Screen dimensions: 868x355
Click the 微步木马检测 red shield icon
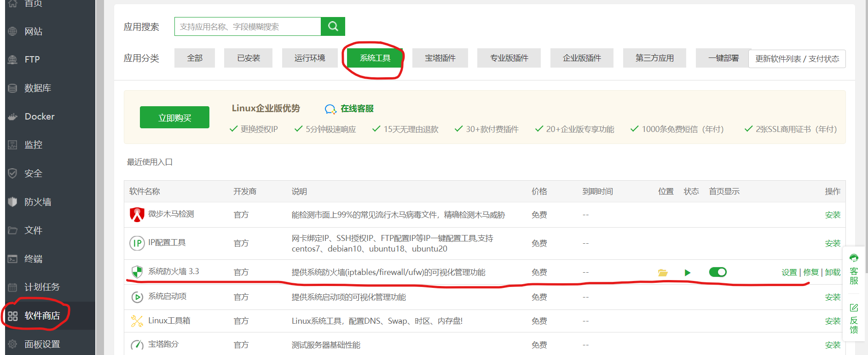click(x=137, y=214)
